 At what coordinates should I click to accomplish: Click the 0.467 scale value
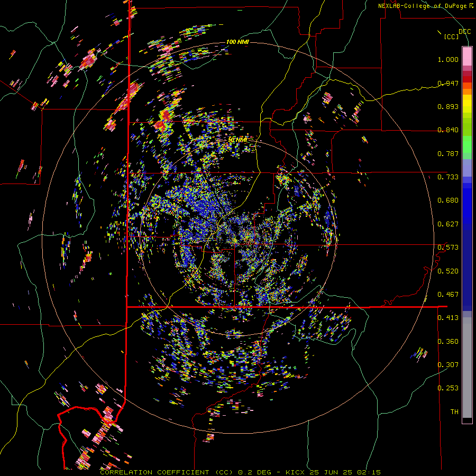coord(448,295)
